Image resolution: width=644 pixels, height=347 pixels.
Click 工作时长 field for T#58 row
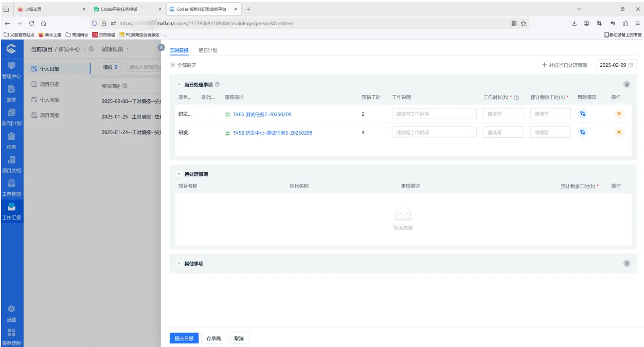point(504,132)
